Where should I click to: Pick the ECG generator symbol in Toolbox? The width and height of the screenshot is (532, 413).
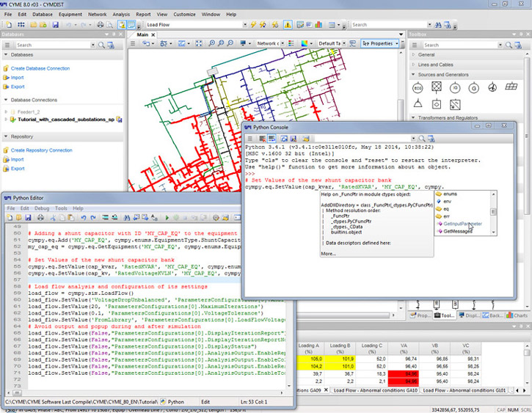(418, 87)
